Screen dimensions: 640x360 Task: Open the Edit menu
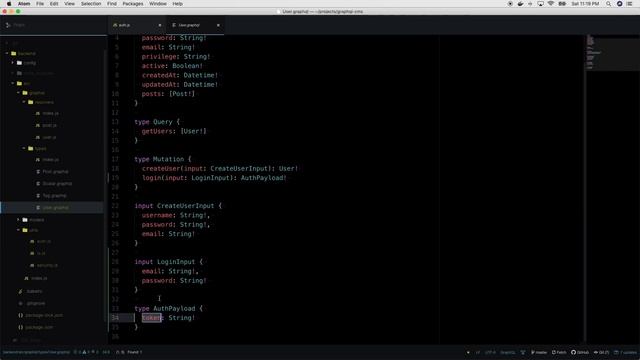coord(54,4)
